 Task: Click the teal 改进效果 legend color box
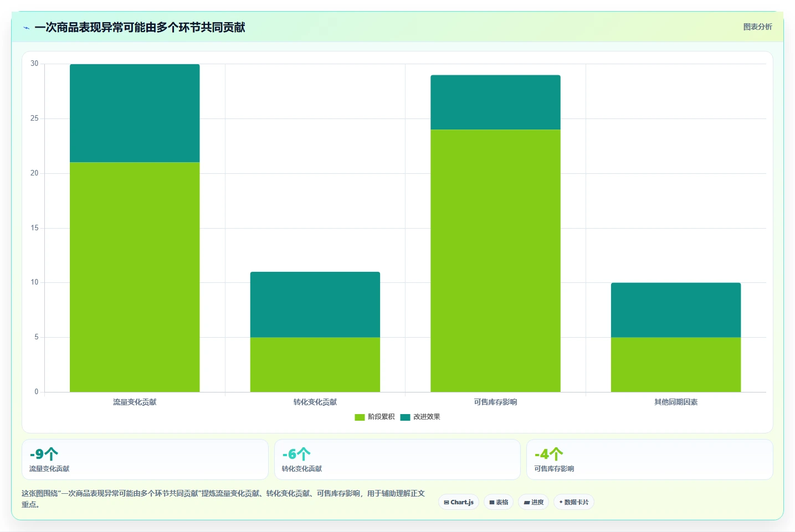405,417
